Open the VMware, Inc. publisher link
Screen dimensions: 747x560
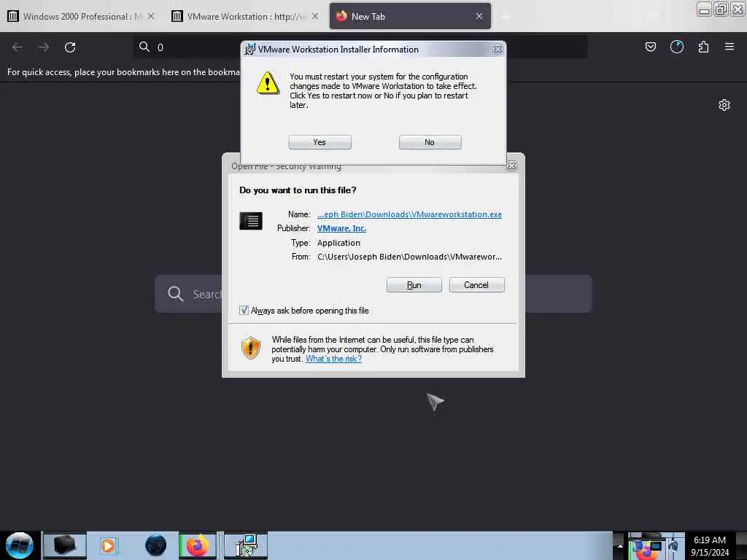tap(341, 228)
